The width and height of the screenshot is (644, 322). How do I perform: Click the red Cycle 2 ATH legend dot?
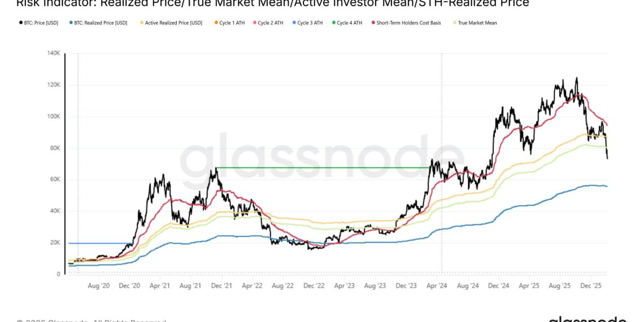coord(254,23)
